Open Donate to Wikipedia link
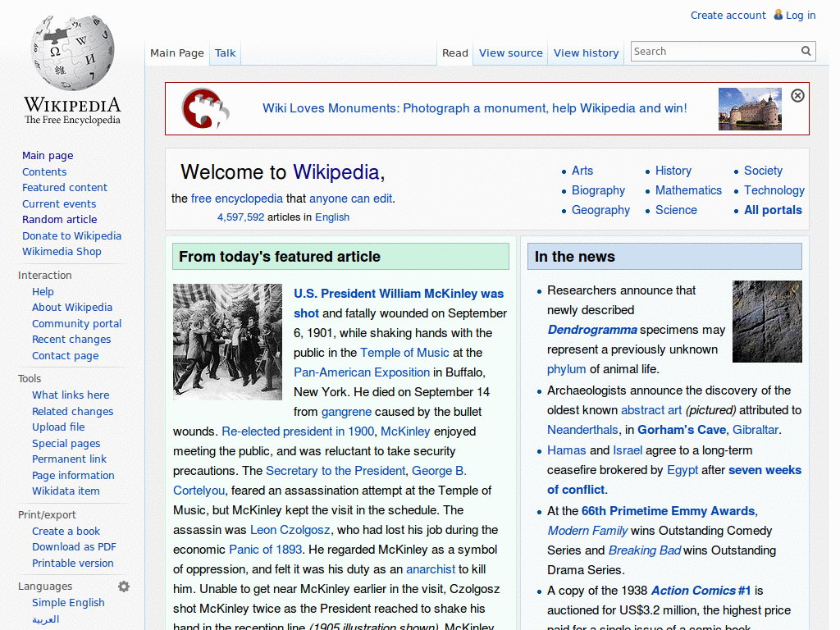 pyautogui.click(x=72, y=235)
